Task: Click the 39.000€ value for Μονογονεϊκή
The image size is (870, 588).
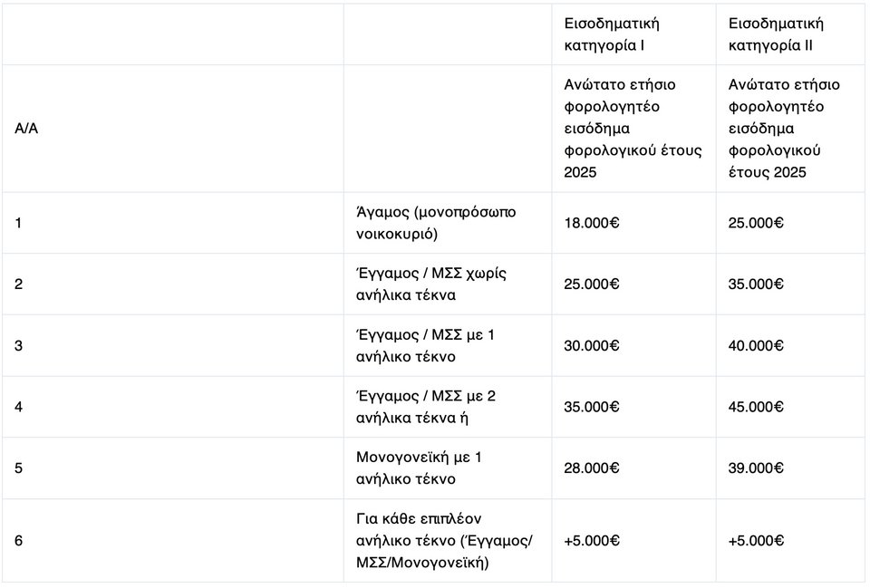Action: tap(756, 468)
